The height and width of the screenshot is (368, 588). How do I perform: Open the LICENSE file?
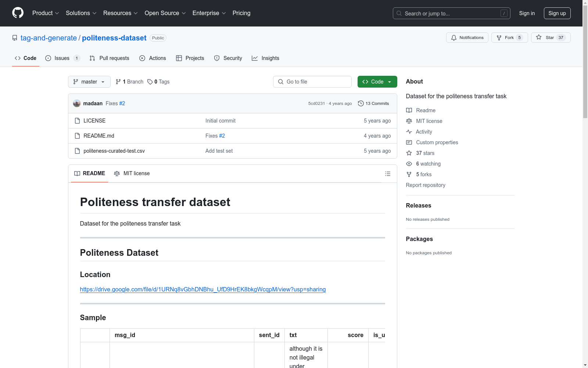(94, 121)
